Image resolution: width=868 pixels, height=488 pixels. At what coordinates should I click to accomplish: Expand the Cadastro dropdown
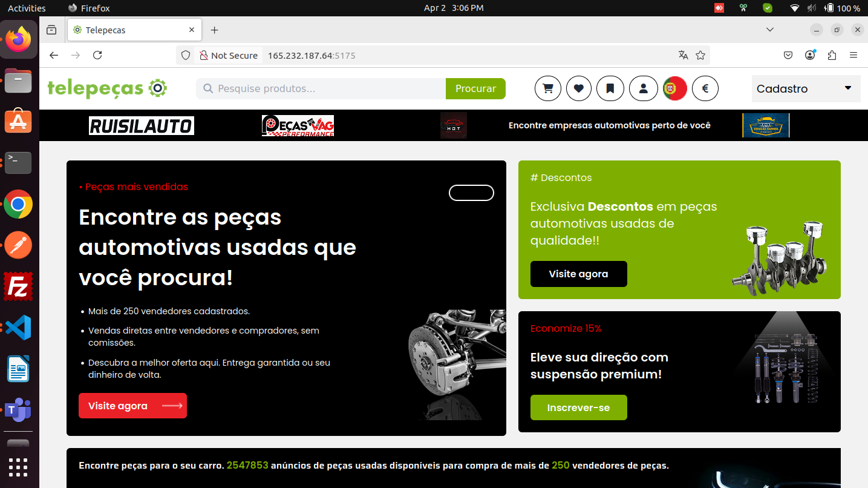tap(805, 88)
